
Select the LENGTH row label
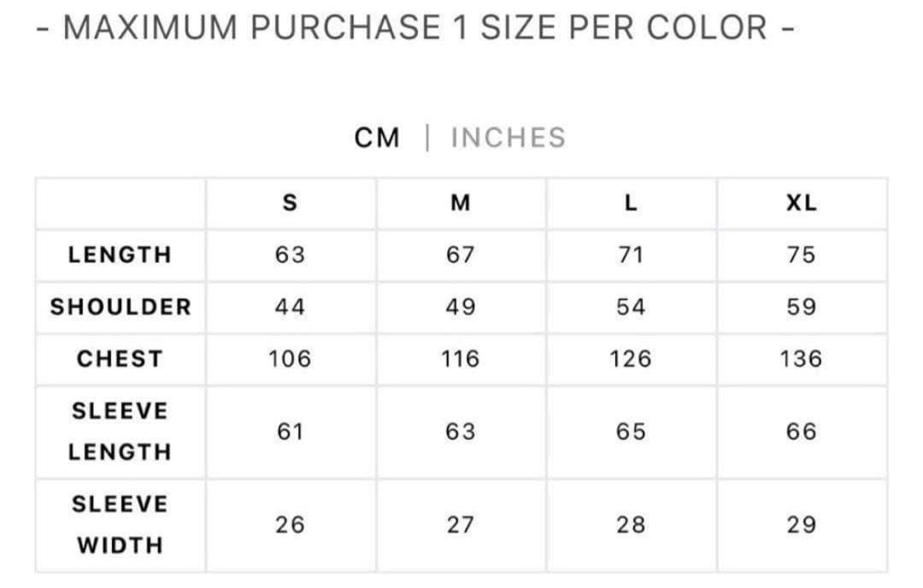(x=121, y=255)
